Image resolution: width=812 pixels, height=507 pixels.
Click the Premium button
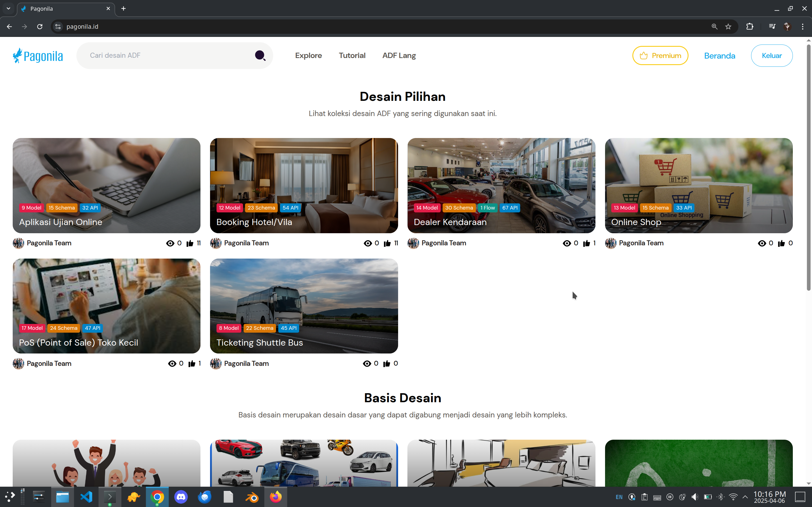pos(660,56)
